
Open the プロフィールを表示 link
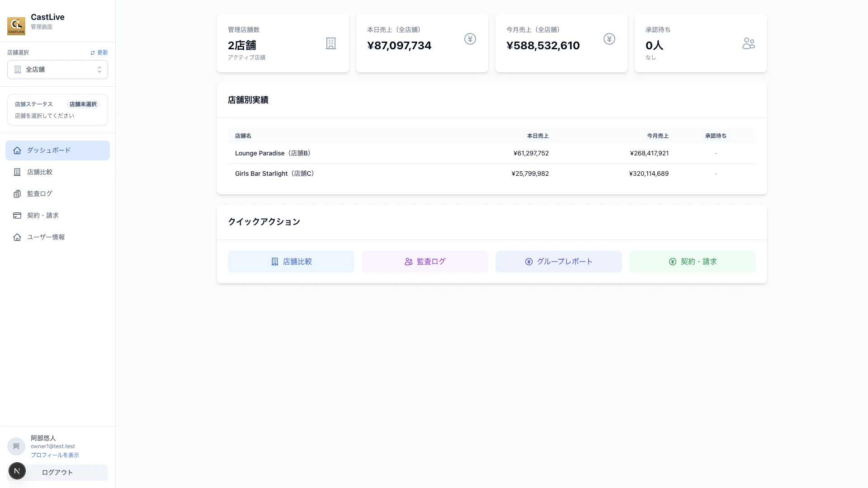click(55, 455)
